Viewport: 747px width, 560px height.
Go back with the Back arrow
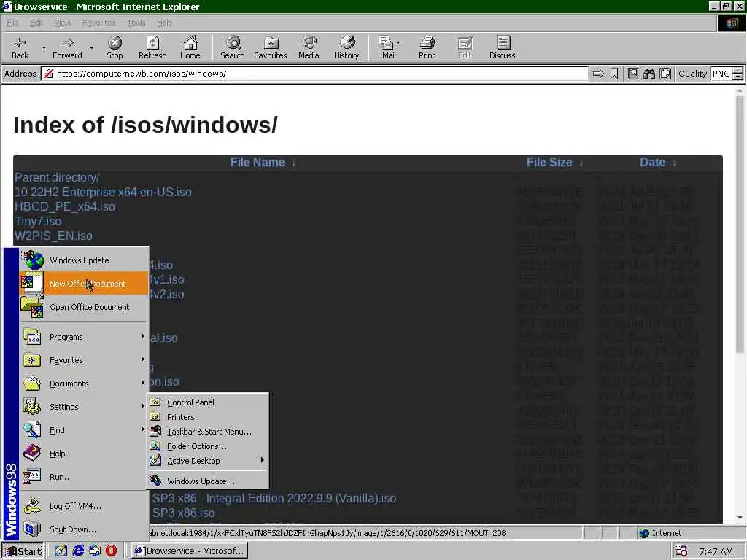[x=20, y=47]
